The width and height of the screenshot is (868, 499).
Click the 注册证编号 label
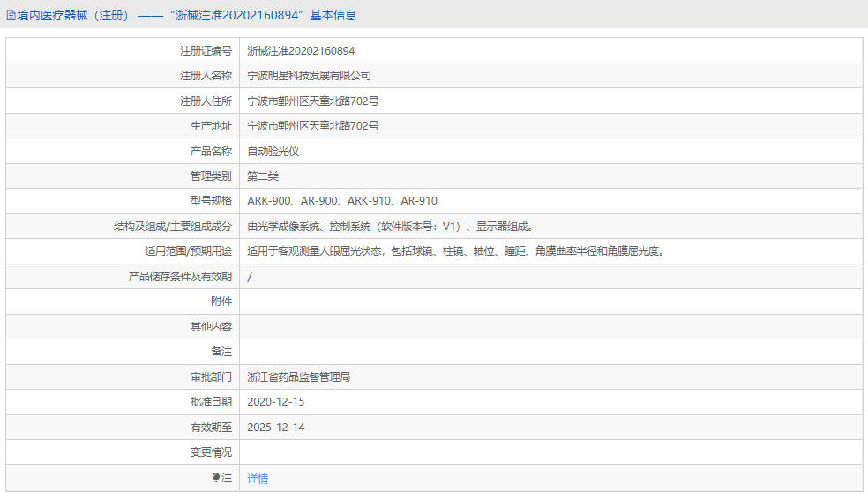tap(206, 51)
